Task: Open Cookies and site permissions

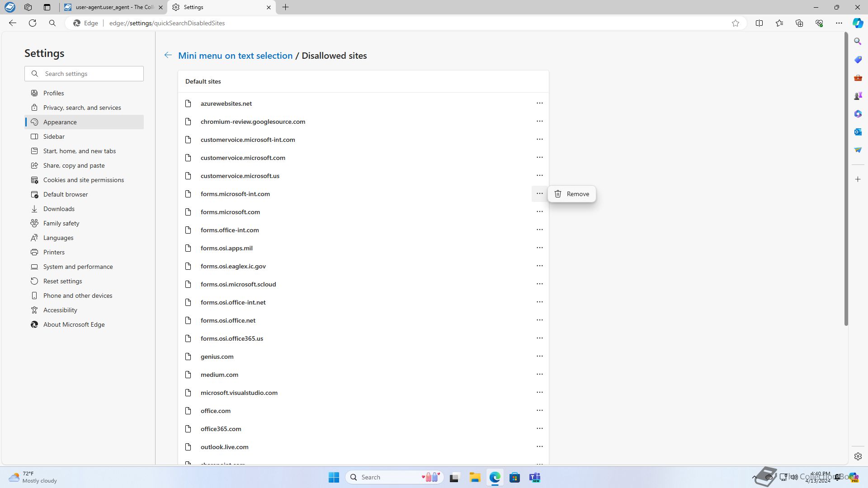Action: click(84, 180)
